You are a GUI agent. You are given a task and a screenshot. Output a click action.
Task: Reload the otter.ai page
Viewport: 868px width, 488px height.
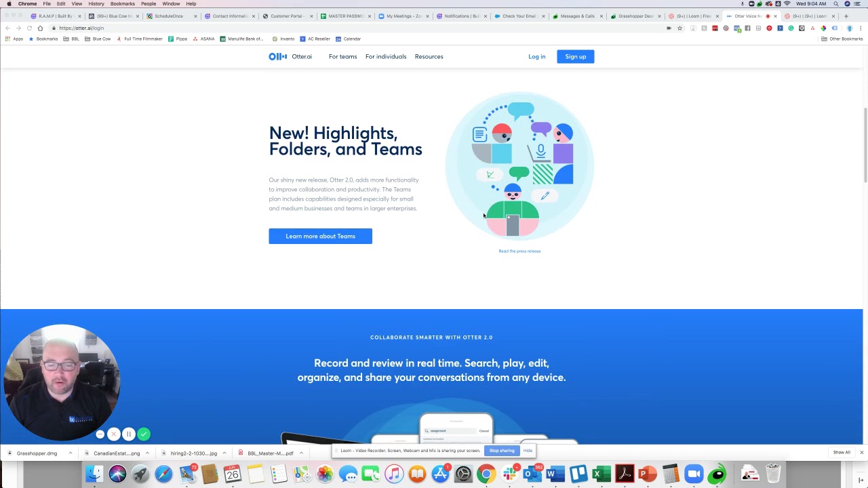(29, 28)
